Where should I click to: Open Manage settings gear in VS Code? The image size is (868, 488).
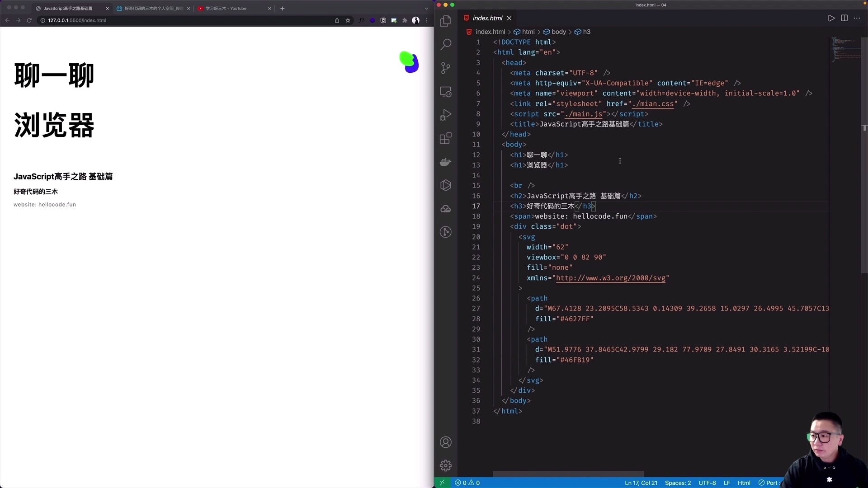(446, 465)
